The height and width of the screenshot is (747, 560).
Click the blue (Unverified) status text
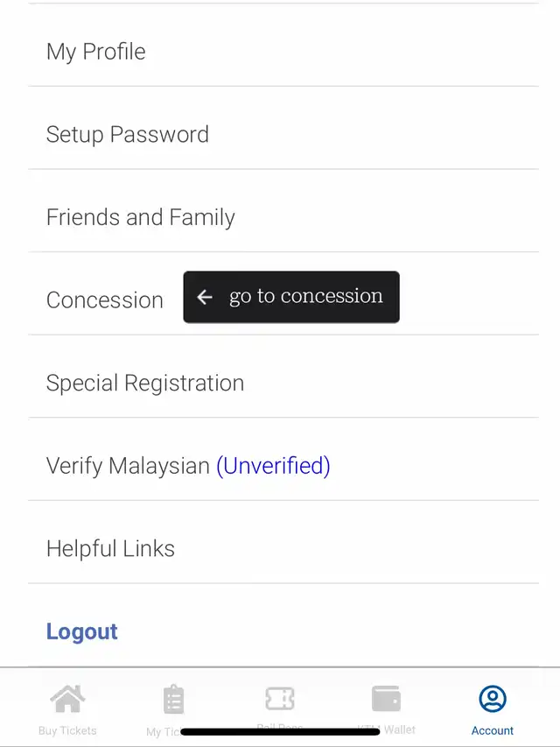pos(273,466)
